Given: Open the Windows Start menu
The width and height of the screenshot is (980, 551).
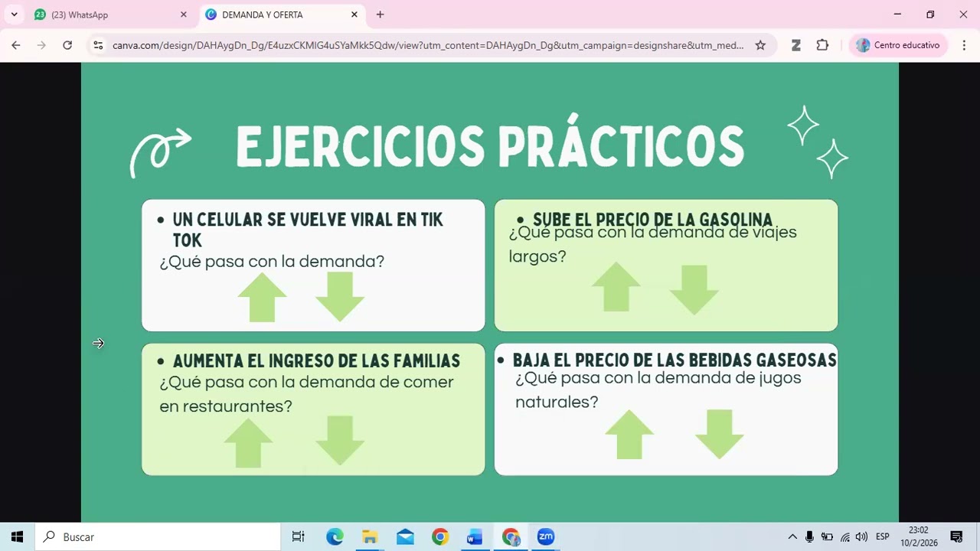Looking at the screenshot, I should click(17, 536).
